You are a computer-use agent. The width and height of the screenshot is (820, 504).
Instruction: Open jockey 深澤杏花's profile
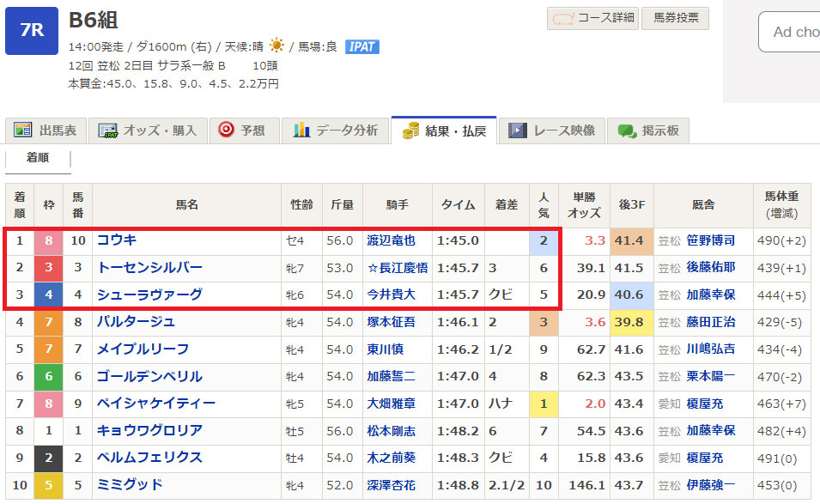pos(391,485)
